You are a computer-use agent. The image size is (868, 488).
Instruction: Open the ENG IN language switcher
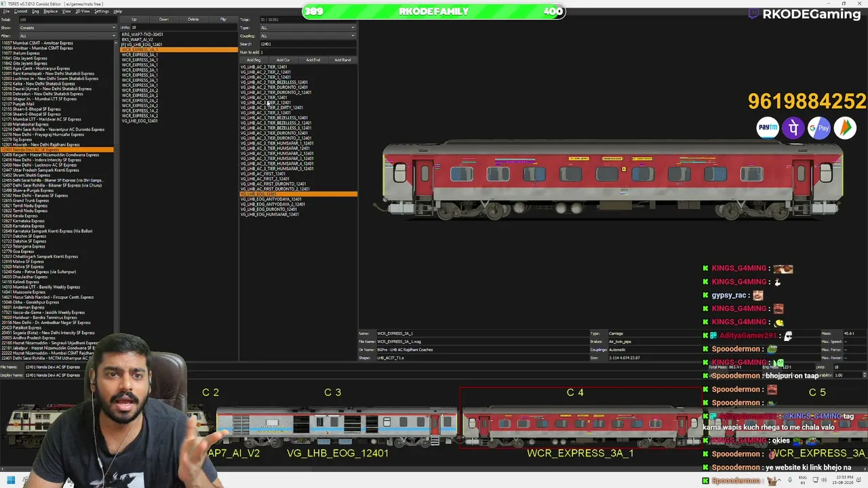(804, 481)
